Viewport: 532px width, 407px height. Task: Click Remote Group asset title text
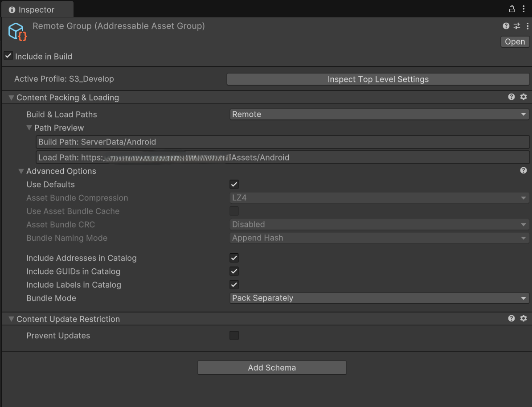(x=119, y=26)
